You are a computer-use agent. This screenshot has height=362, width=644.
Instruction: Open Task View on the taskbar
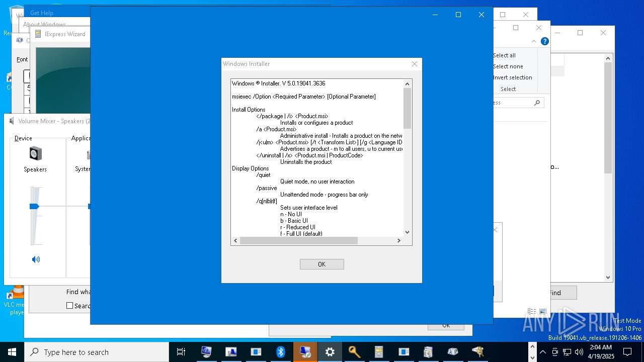(x=181, y=352)
